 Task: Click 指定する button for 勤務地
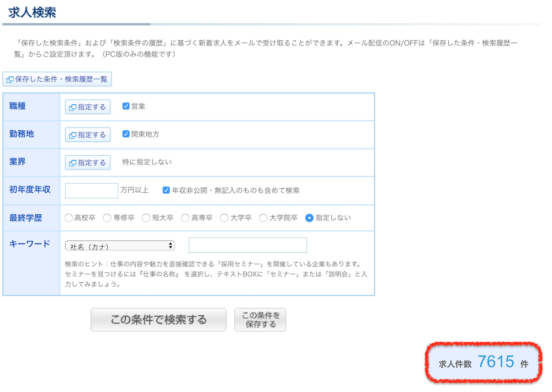(88, 135)
